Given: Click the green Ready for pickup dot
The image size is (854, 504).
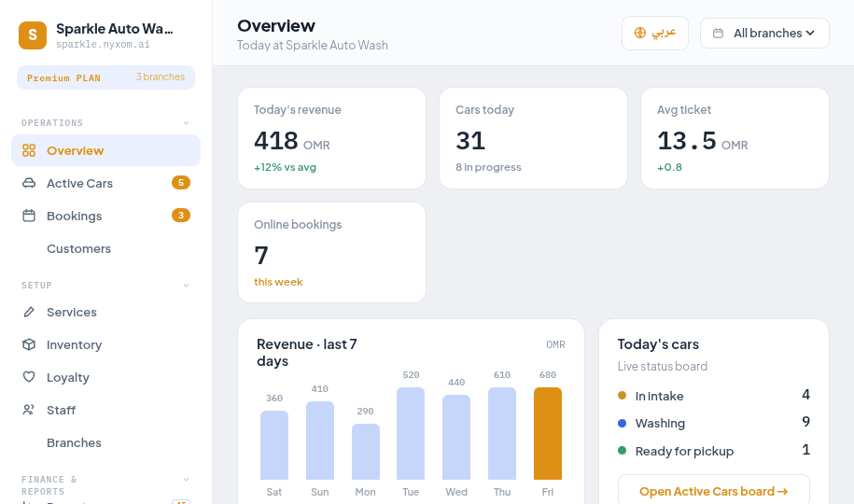Looking at the screenshot, I should [622, 451].
